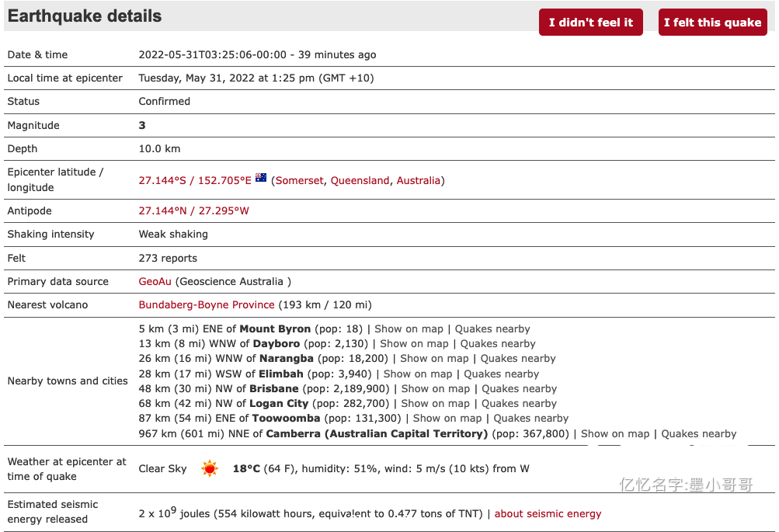Click the local time "Tuesday, May 31, 2022" text
This screenshot has height=532, width=779.
[x=196, y=78]
